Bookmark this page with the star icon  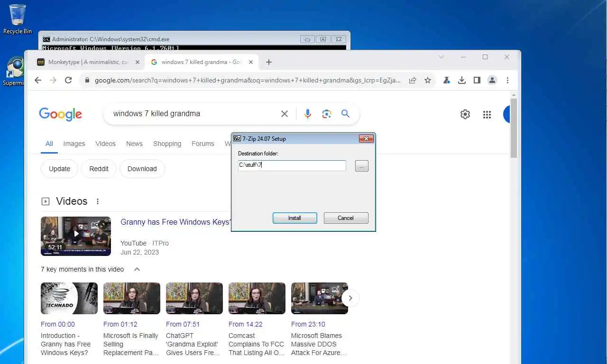click(428, 80)
